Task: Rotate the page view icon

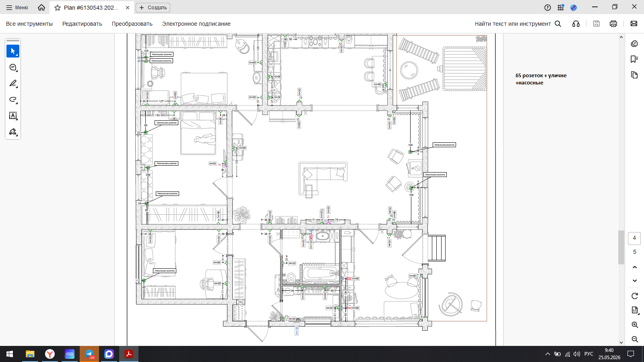Action: 635,296
